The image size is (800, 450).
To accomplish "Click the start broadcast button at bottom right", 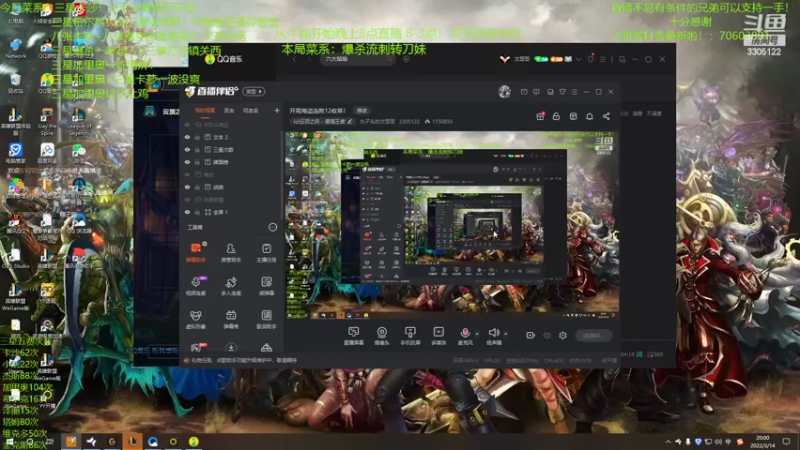I will (x=594, y=335).
